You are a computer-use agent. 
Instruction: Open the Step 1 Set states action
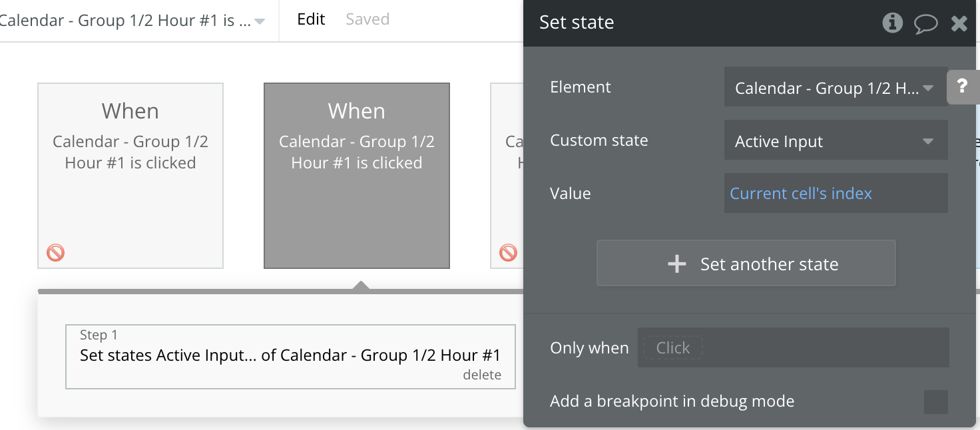[x=290, y=355]
